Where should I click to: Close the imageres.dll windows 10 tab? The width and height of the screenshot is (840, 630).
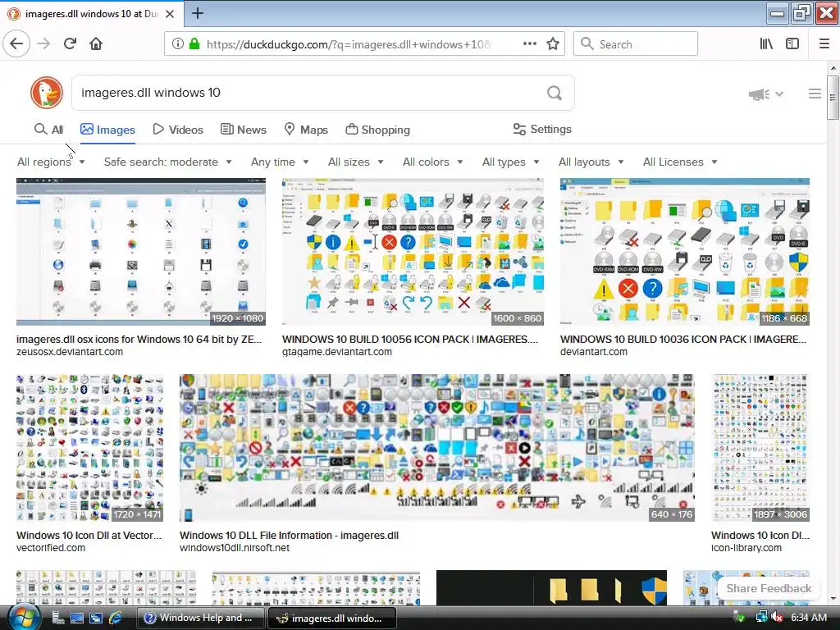pyautogui.click(x=170, y=14)
